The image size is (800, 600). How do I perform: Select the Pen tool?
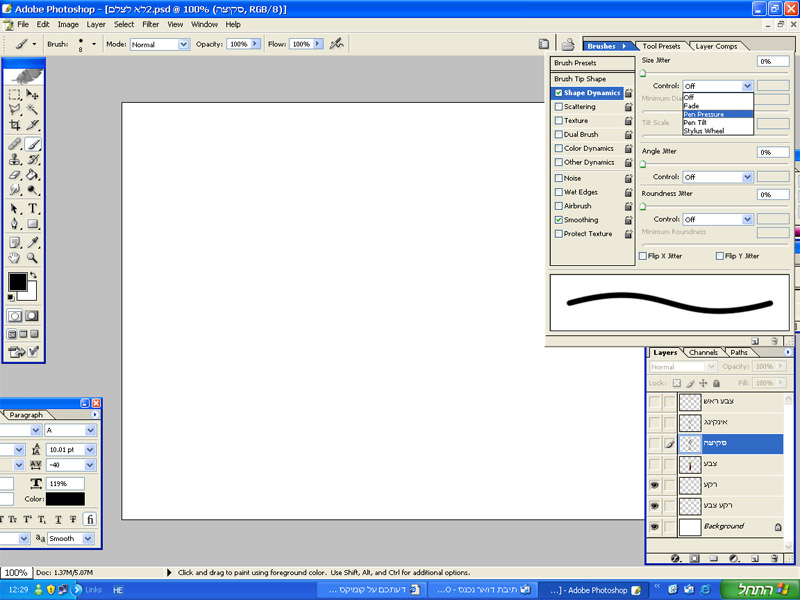(x=15, y=223)
